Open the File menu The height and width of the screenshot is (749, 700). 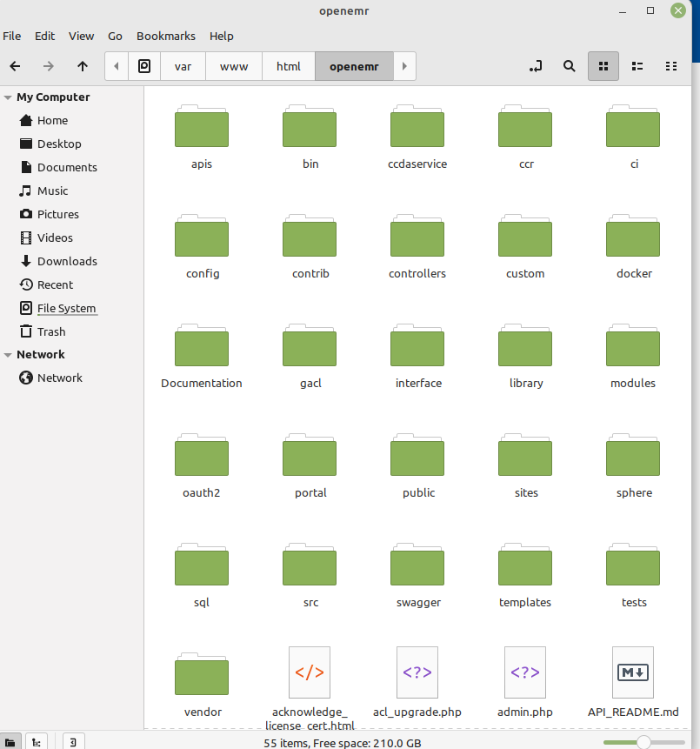12,37
